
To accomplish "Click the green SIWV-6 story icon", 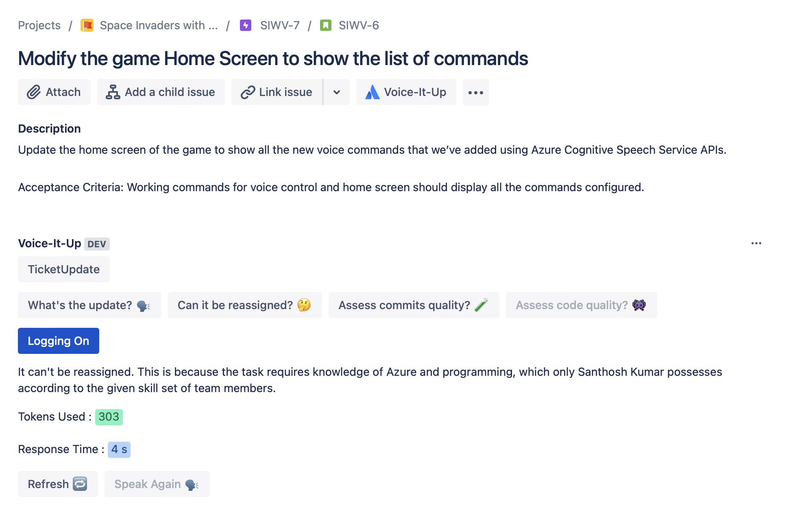I will coord(326,25).
